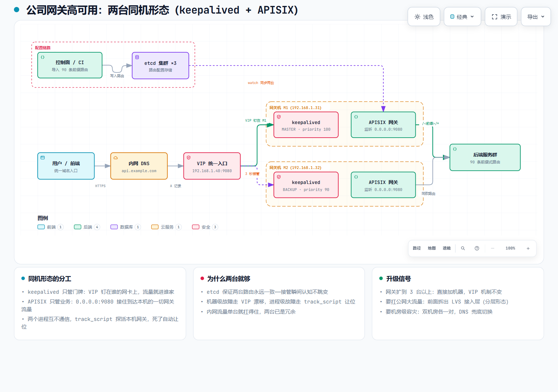This screenshot has height=392, width=558.
Task: Click the 为什么两台就够 card heading
Action: (229, 279)
